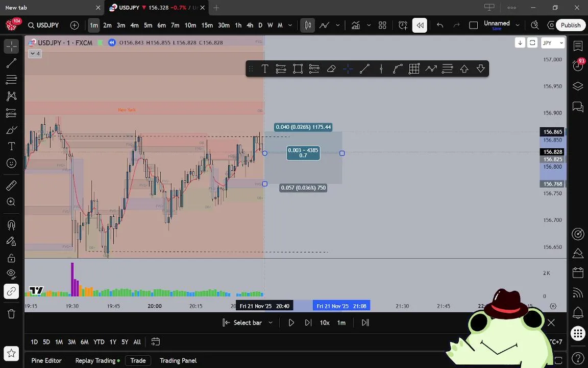Open the line chart type dropdown arrow

click(x=337, y=25)
